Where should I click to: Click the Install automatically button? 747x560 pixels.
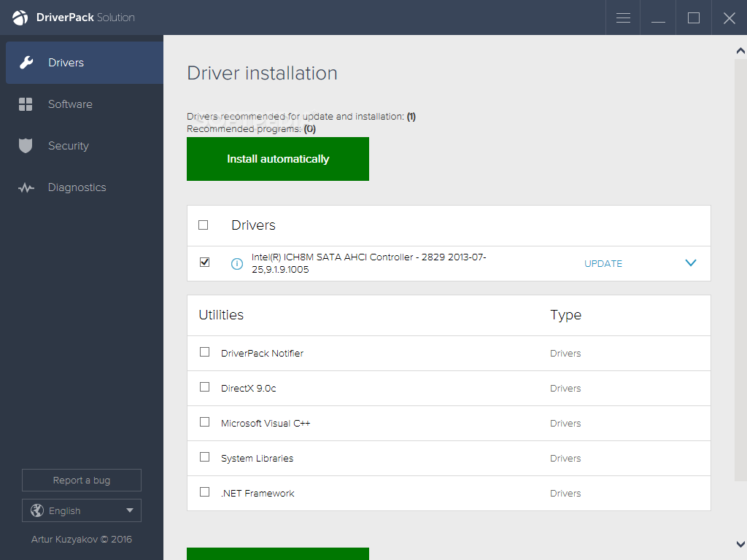[x=278, y=159]
